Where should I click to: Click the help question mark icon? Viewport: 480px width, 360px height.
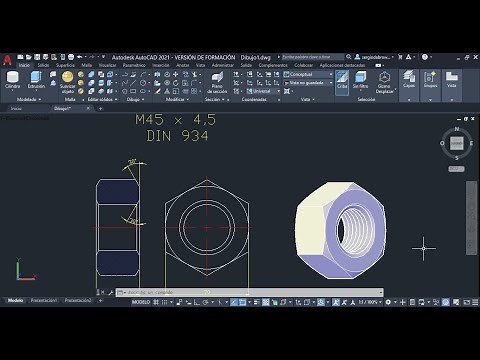(425, 57)
